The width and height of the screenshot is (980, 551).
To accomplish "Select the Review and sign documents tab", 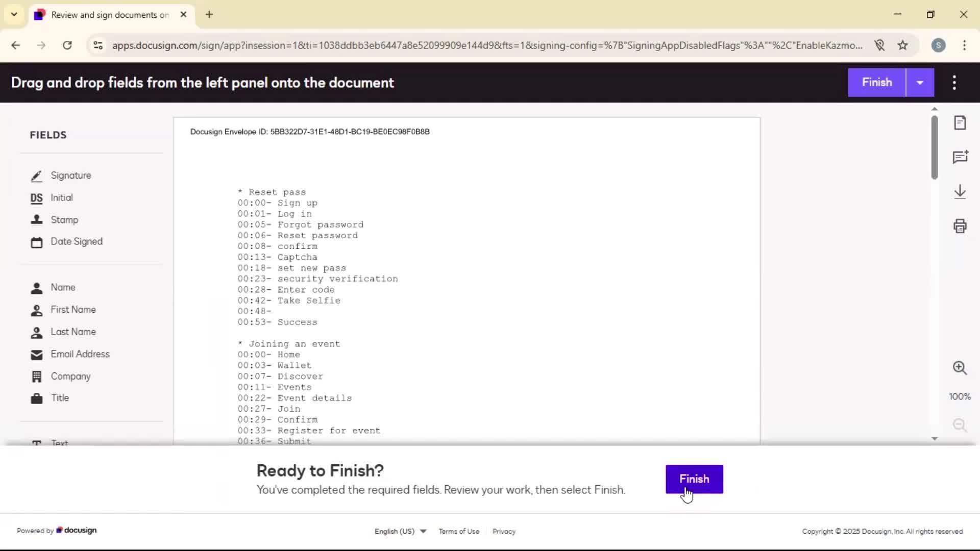I will click(x=109, y=15).
